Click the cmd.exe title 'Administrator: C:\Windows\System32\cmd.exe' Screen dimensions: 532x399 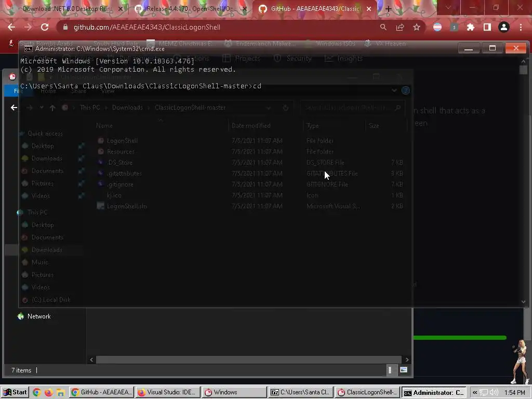100,49
